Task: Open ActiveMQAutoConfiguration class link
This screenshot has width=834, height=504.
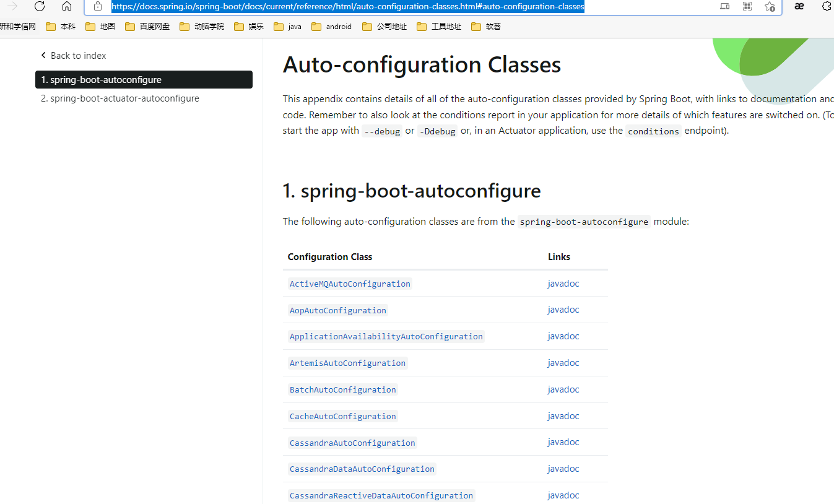Action: click(x=350, y=284)
